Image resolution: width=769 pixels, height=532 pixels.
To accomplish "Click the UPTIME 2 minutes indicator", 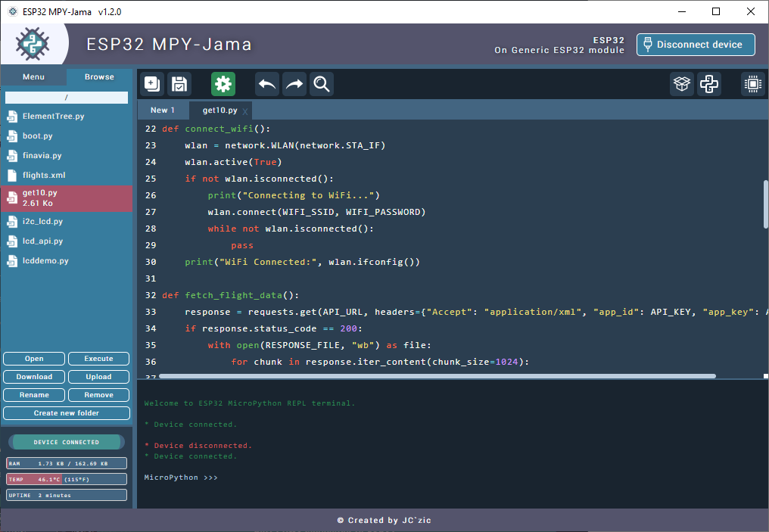I will pos(66,495).
